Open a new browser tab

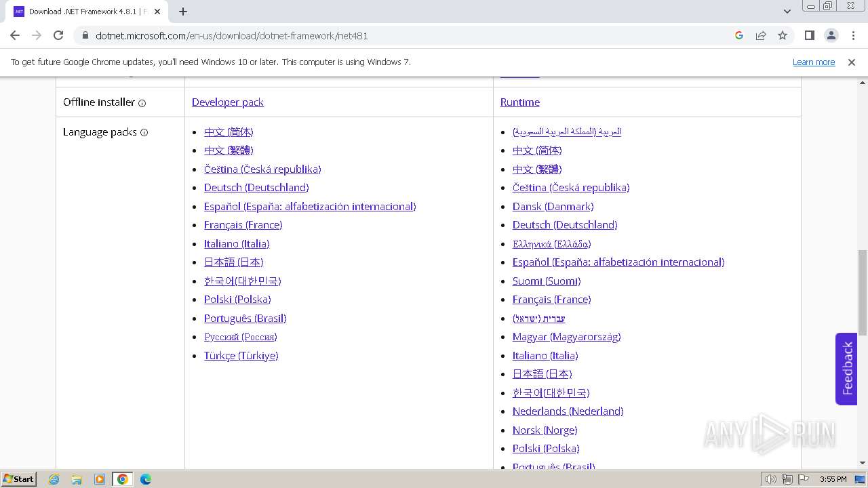[x=183, y=12]
